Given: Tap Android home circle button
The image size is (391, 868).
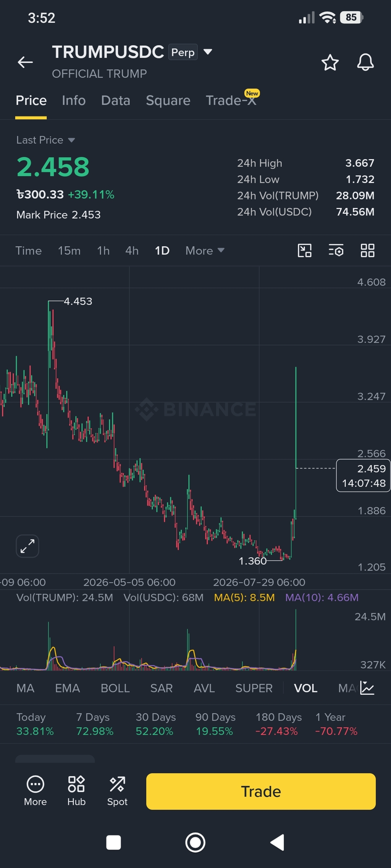Looking at the screenshot, I should tap(195, 842).
